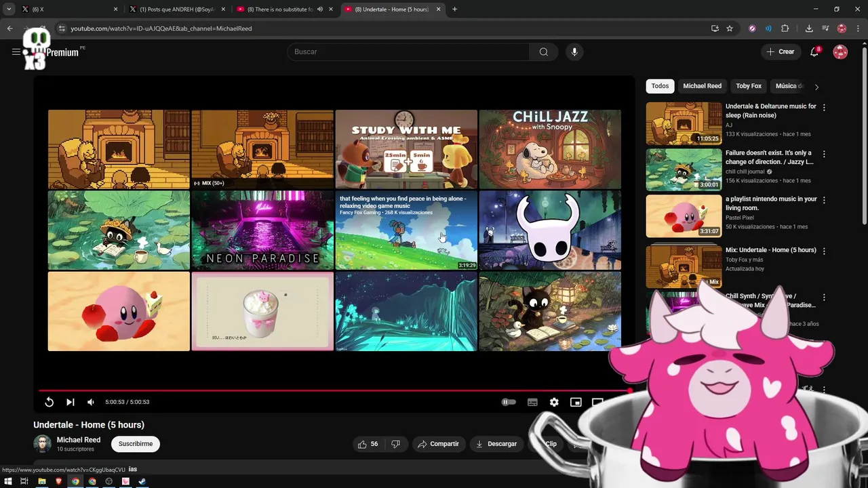Click the Buscar search field
This screenshot has width=868, height=488.
408,52
